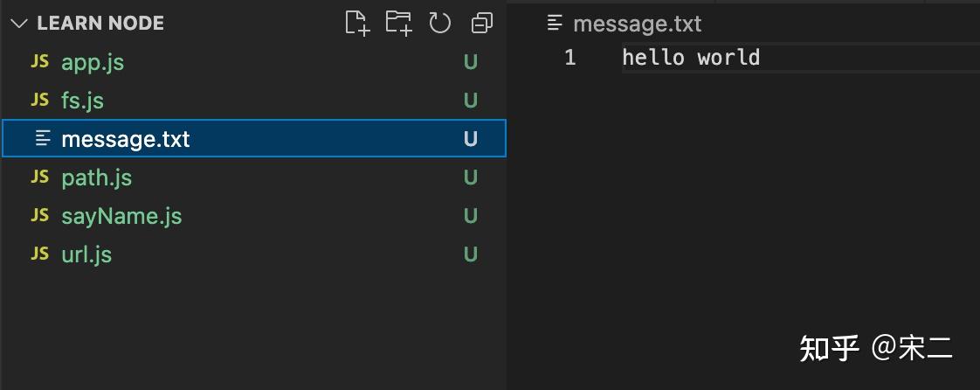The width and height of the screenshot is (980, 390).
Task: Click the untracked U badge for sayName.js
Action: [471, 216]
